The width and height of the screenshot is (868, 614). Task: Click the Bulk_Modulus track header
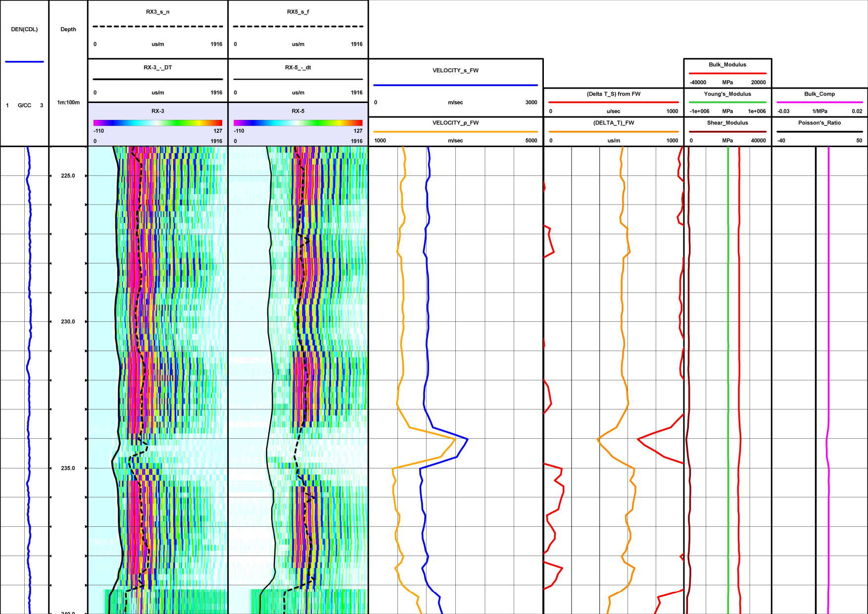726,65
